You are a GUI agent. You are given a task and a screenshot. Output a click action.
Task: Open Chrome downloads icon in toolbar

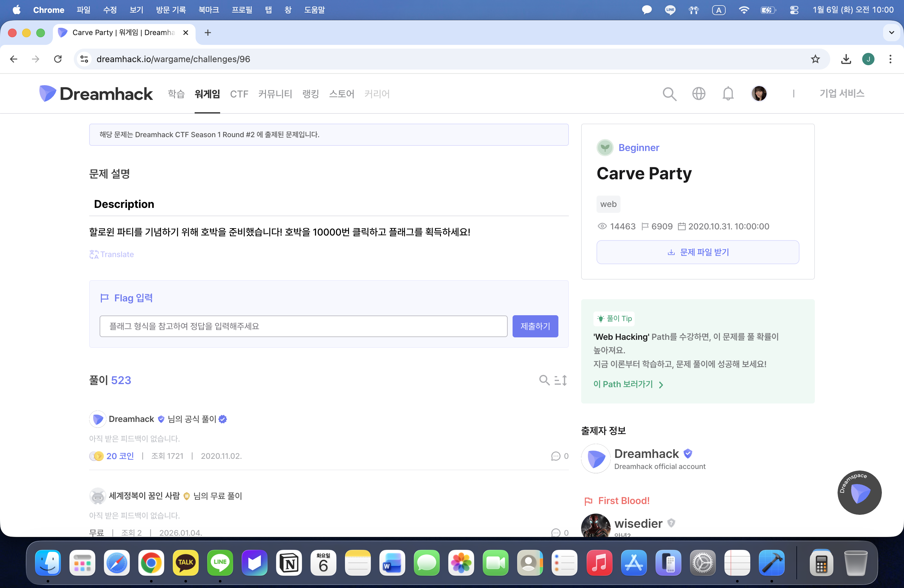(846, 59)
